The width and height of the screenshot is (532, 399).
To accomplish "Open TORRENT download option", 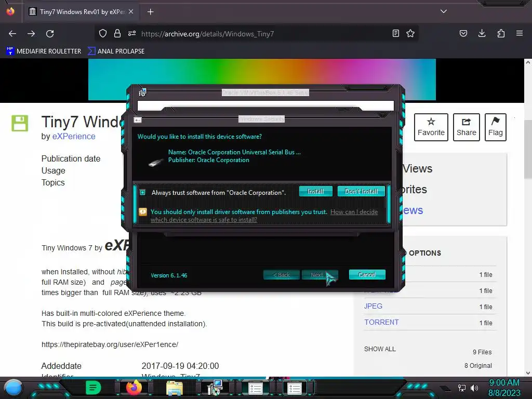I will tap(381, 322).
